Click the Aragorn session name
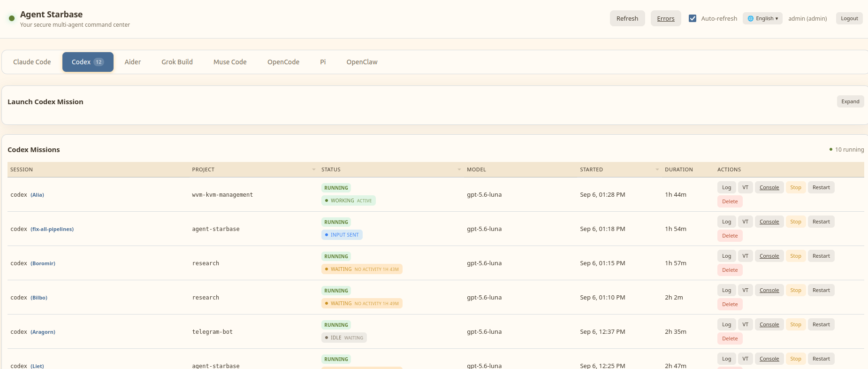Viewport: 868px width, 369px height. point(43,332)
